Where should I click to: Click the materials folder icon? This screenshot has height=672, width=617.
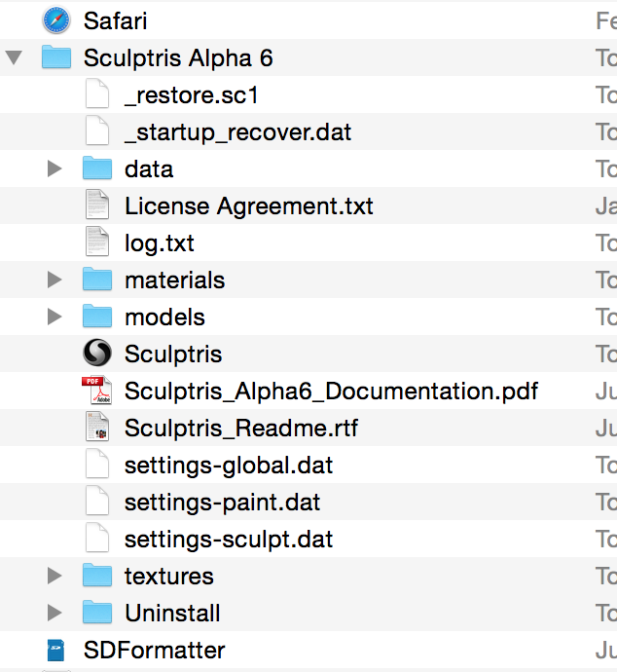(97, 279)
